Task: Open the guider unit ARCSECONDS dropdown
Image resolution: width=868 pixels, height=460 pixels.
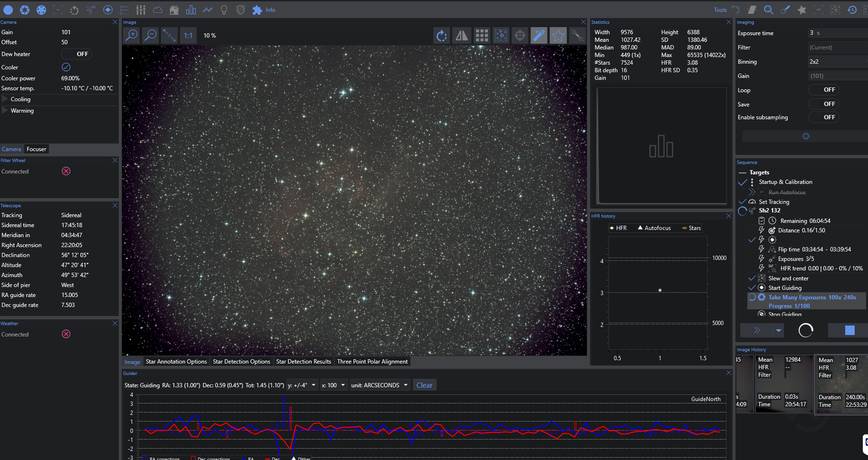Action: click(x=380, y=385)
